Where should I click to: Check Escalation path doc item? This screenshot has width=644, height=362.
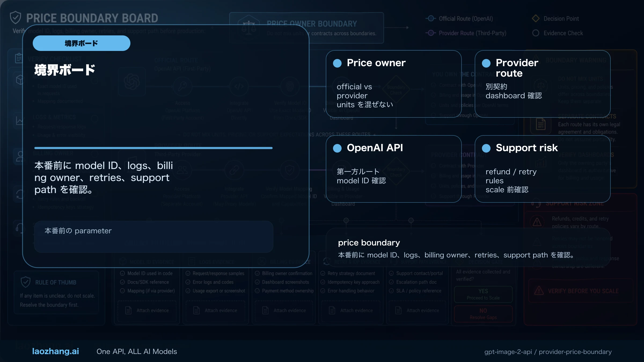pos(391,282)
